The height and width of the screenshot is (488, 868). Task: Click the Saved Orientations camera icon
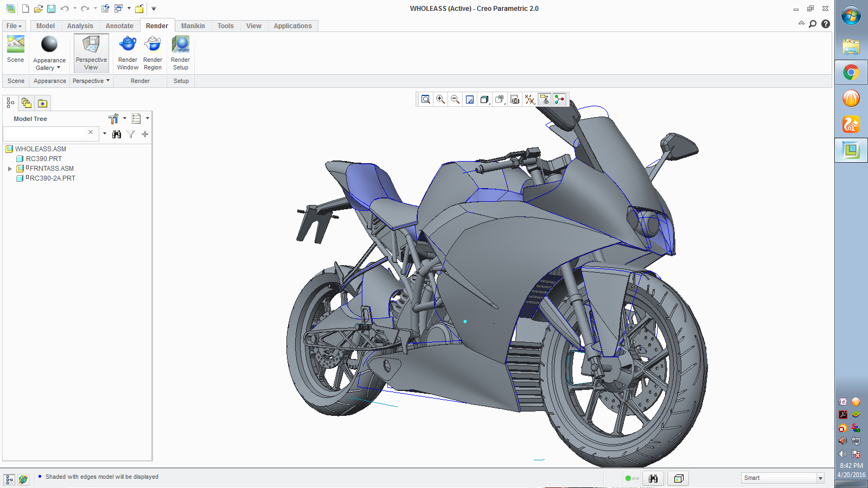click(x=515, y=99)
